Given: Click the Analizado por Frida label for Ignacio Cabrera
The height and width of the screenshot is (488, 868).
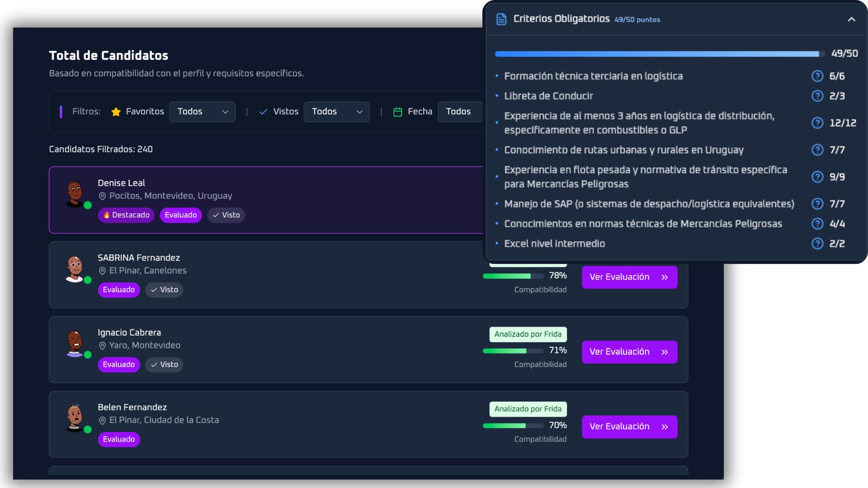Looking at the screenshot, I should tap(528, 334).
